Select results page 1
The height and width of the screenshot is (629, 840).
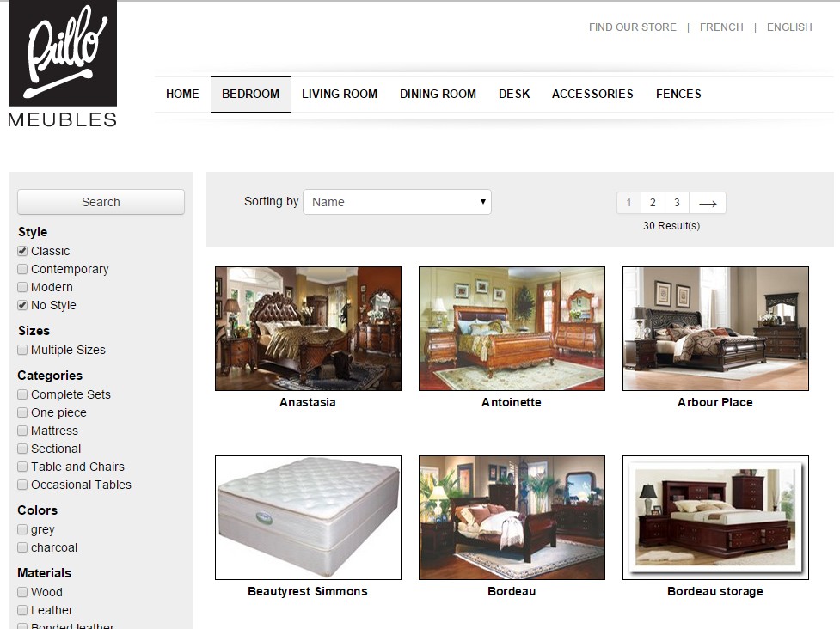tap(629, 203)
